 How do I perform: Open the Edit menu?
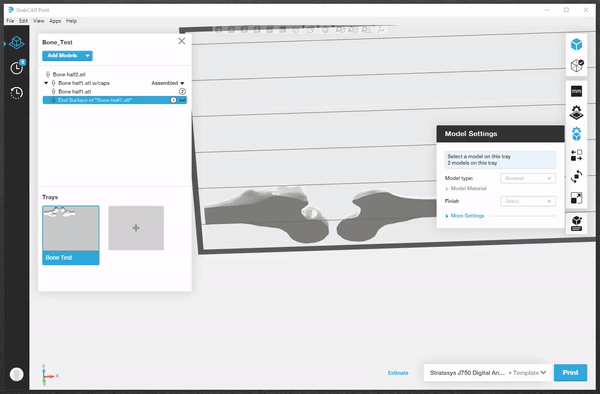pyautogui.click(x=24, y=21)
